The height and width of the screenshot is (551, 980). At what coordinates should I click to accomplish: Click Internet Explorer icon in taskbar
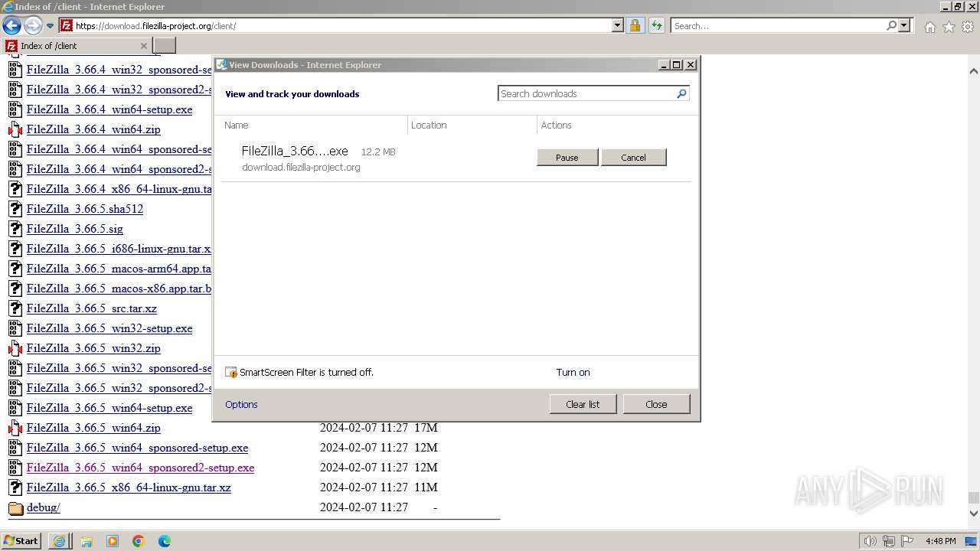pyautogui.click(x=59, y=541)
